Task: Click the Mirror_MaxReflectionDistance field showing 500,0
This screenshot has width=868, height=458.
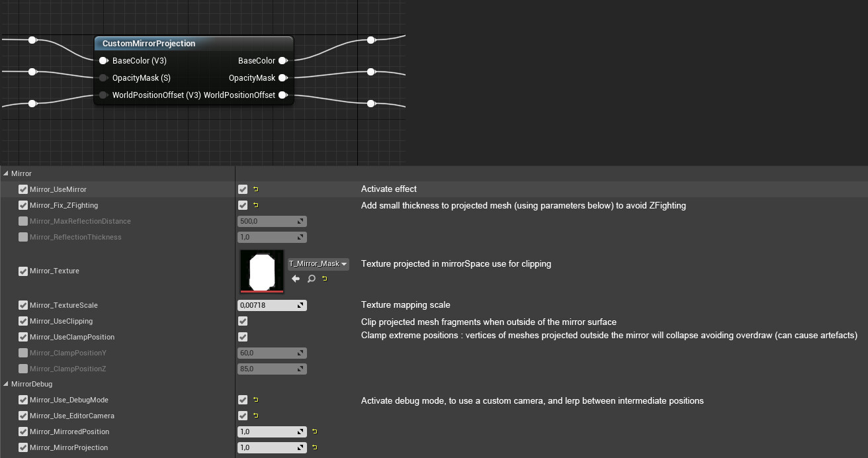Action: click(x=272, y=221)
